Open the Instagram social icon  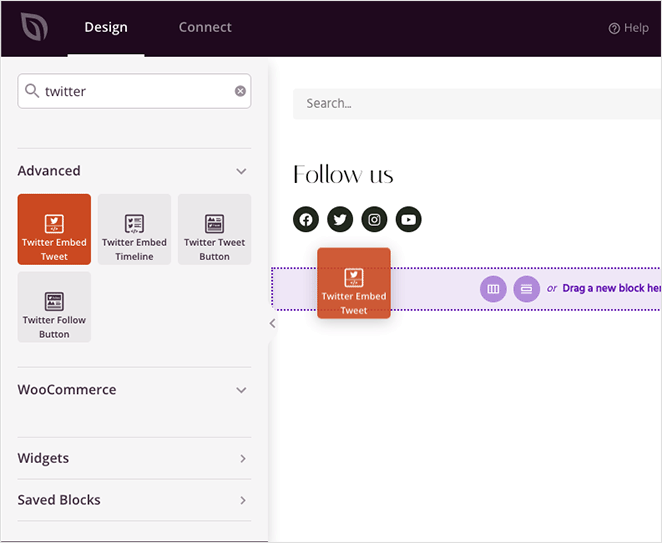pos(374,220)
